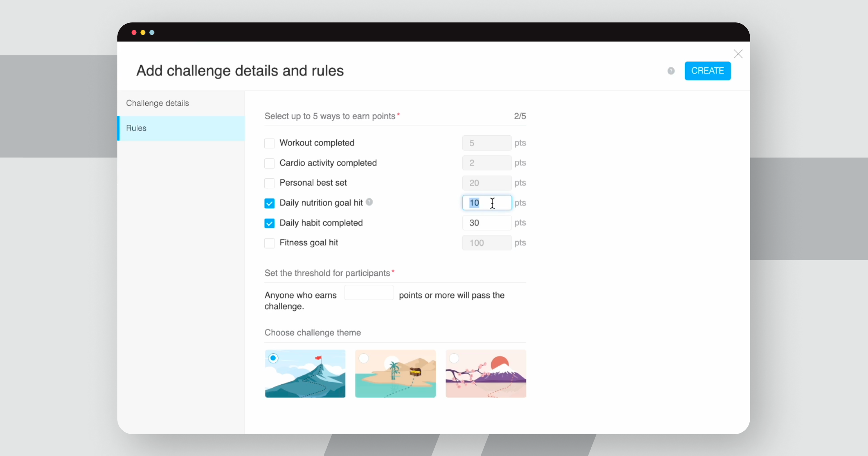This screenshot has width=868, height=456.
Task: Click the help icon beside CREATE button
Action: 671,71
